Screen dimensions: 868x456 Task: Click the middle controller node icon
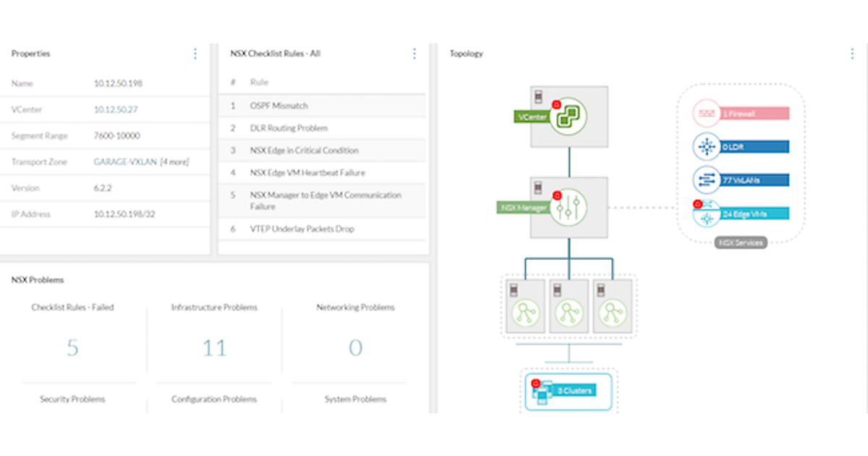click(568, 313)
